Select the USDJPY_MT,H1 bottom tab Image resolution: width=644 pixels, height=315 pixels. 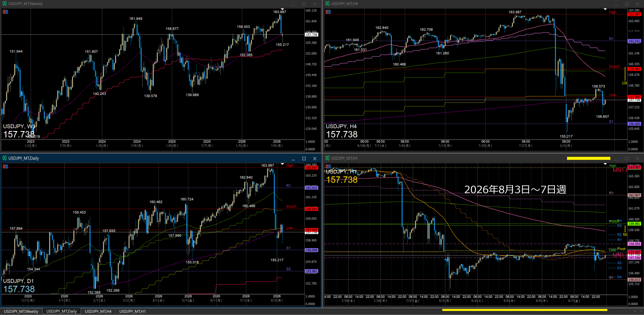132,311
